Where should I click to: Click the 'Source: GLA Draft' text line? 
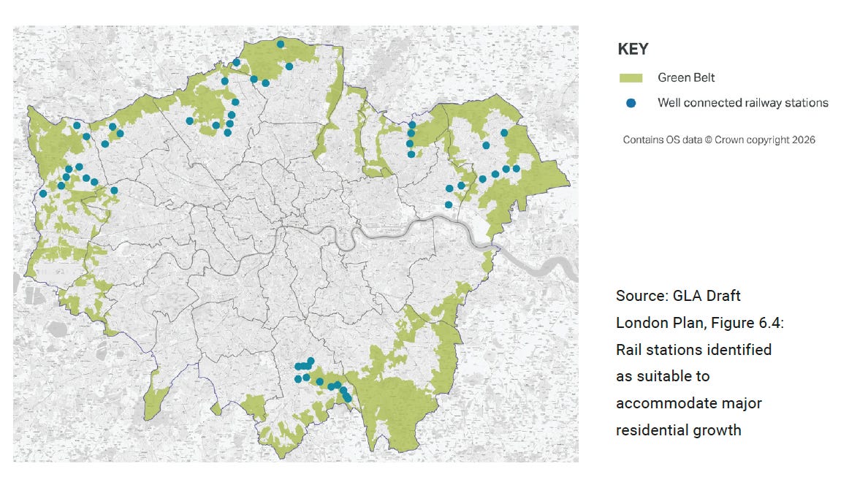678,296
